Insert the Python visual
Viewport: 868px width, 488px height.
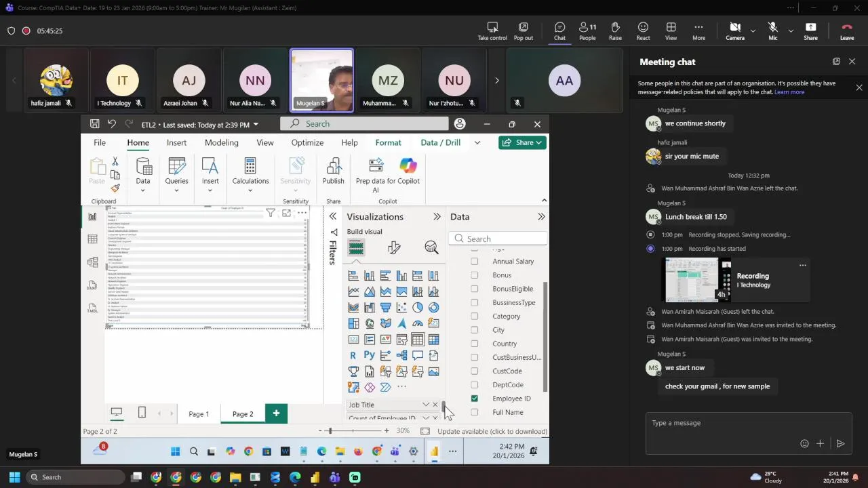(x=370, y=355)
